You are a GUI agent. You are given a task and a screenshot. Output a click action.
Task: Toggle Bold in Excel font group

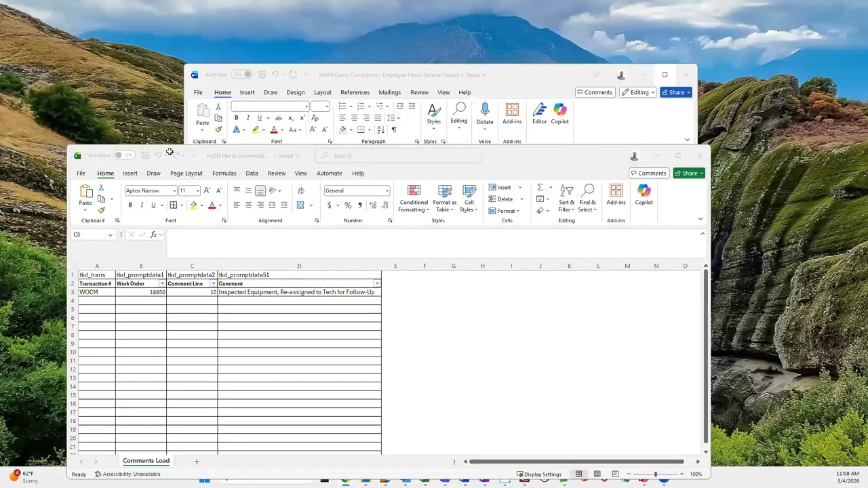[x=130, y=205]
